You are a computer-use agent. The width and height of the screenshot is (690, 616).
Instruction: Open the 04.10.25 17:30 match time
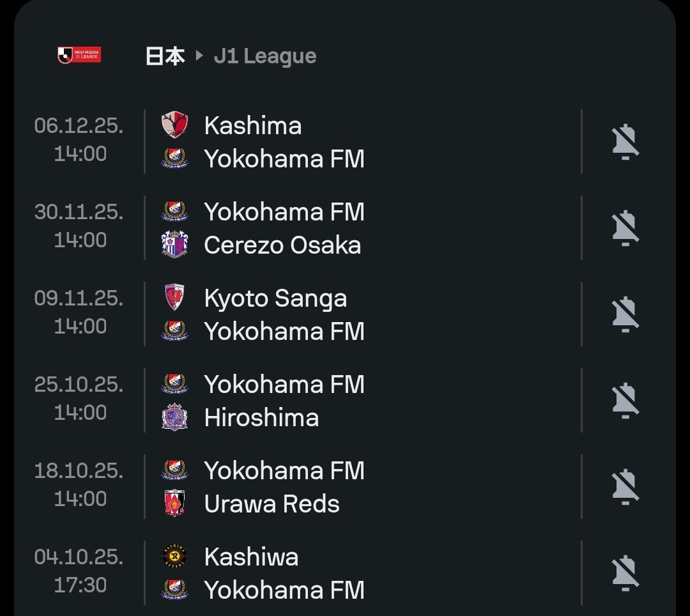point(80,585)
